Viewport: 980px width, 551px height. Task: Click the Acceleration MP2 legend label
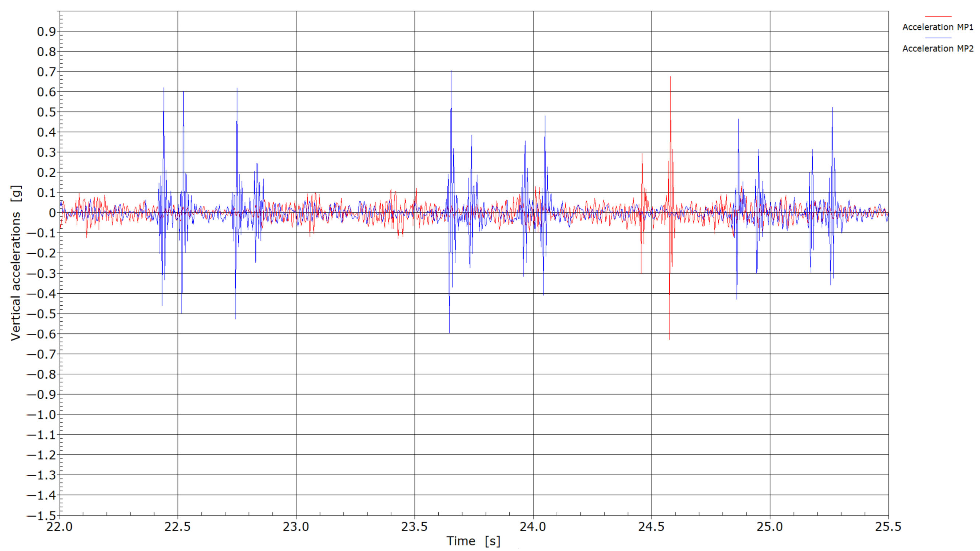(938, 49)
